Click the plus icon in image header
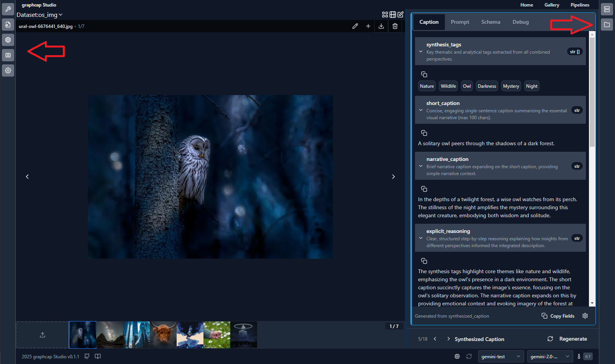The height and width of the screenshot is (364, 615). tap(368, 26)
